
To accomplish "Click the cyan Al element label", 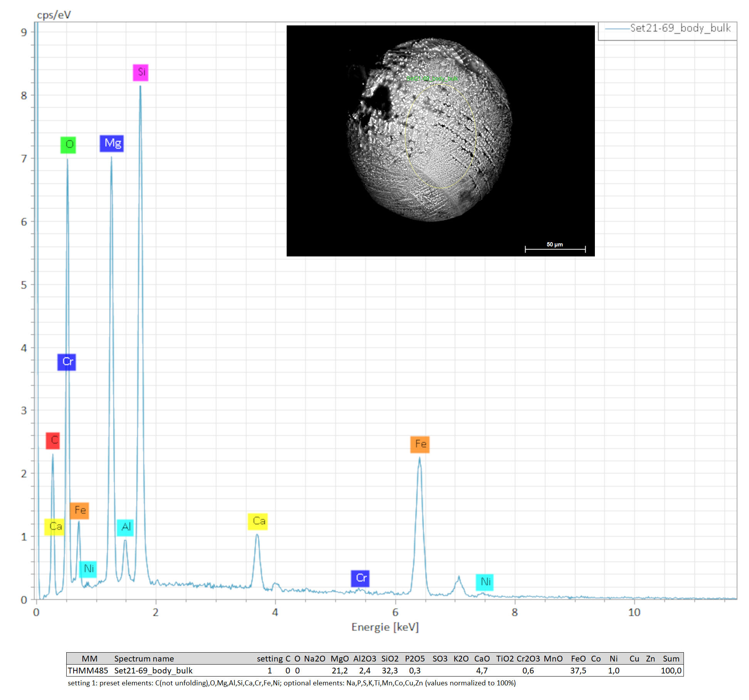I will [x=125, y=527].
